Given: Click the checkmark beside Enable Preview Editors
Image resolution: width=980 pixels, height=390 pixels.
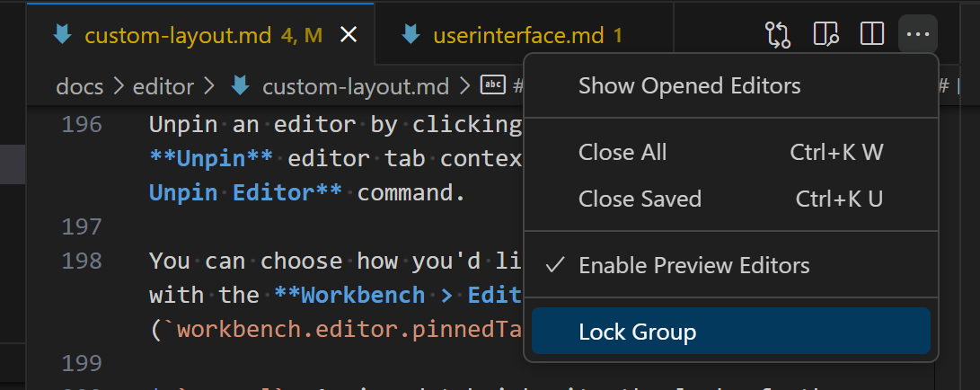Looking at the screenshot, I should pos(555,266).
